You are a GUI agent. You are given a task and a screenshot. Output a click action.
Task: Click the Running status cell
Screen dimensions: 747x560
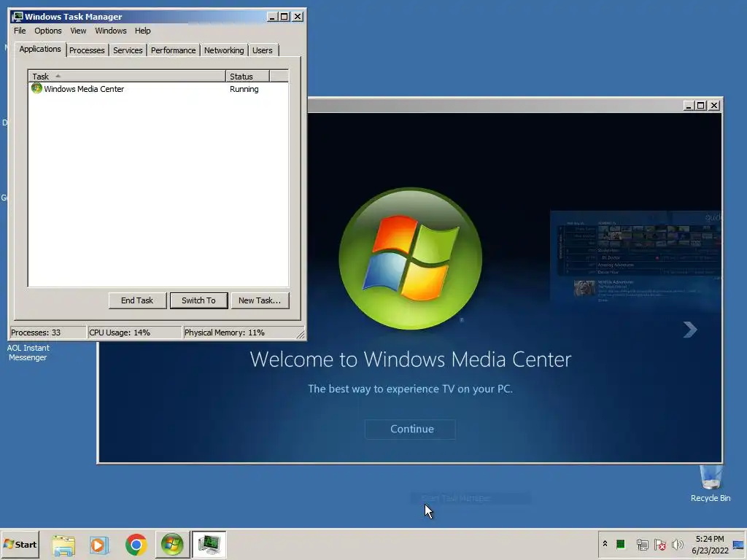(244, 89)
